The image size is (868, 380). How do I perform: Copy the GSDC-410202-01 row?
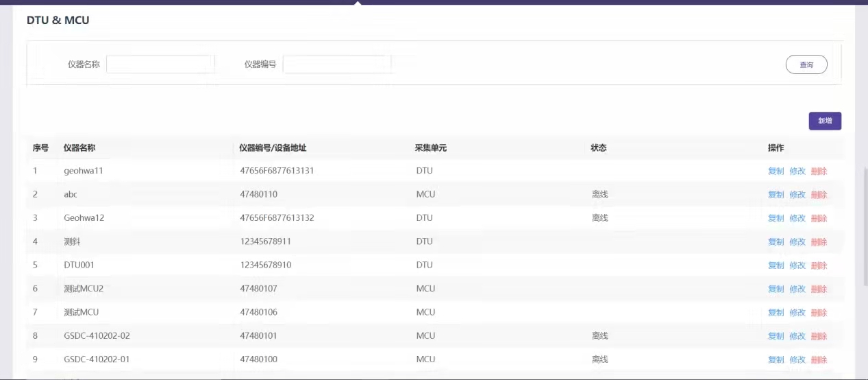point(776,359)
